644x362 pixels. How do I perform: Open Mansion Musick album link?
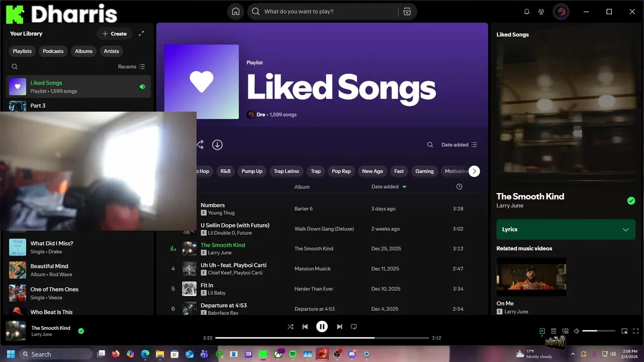(x=312, y=269)
